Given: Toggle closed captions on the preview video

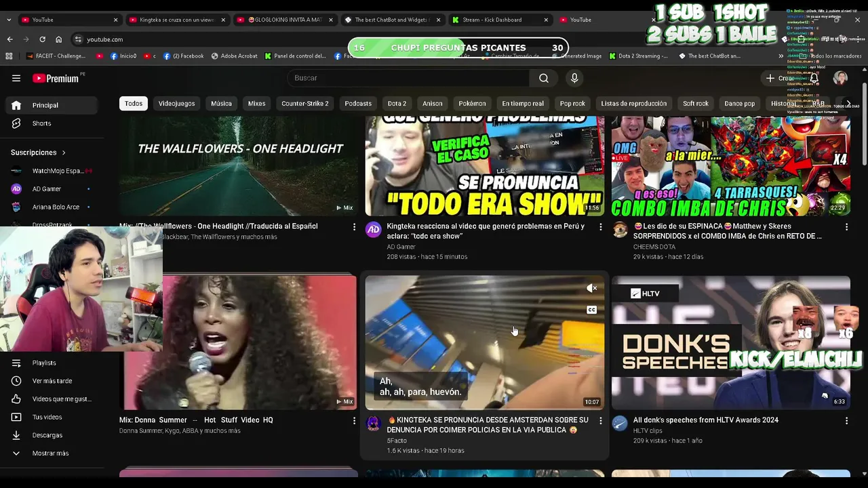Looking at the screenshot, I should pos(591,310).
